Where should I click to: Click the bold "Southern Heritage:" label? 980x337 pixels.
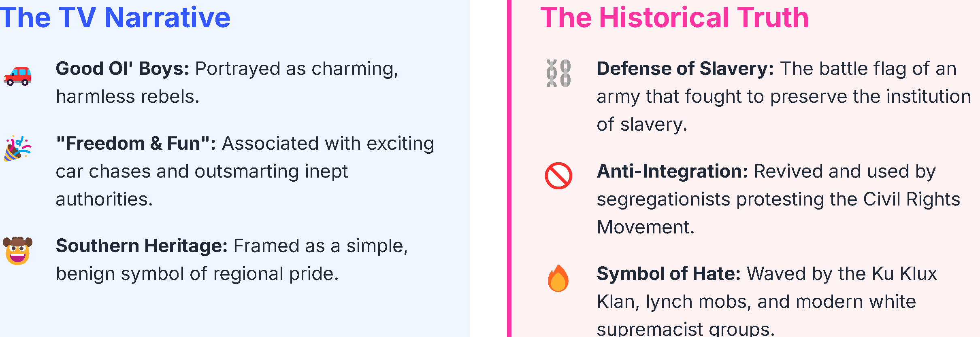point(141,246)
